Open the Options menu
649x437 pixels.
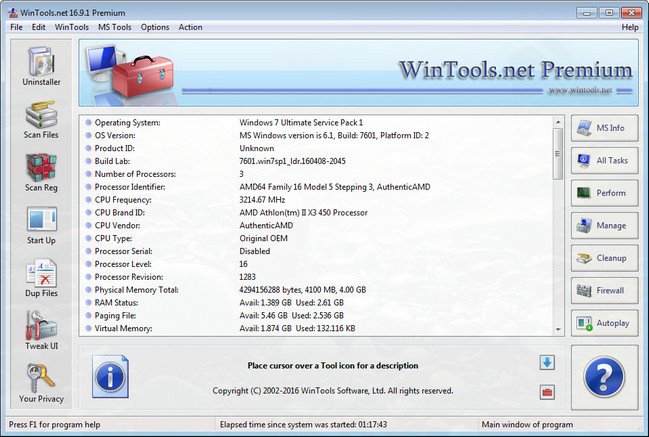tap(155, 27)
